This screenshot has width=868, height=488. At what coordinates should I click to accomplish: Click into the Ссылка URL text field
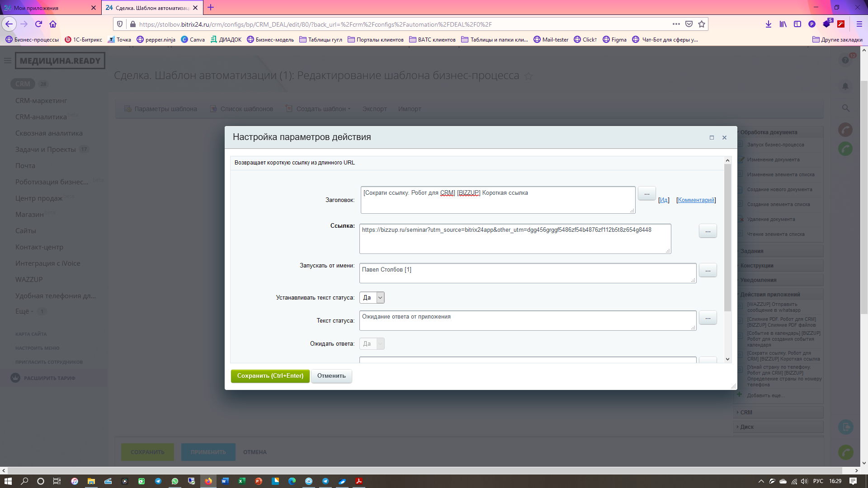tap(514, 239)
